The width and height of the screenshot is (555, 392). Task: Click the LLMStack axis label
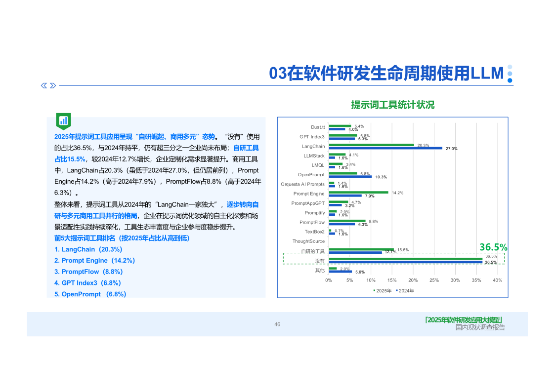click(x=314, y=156)
